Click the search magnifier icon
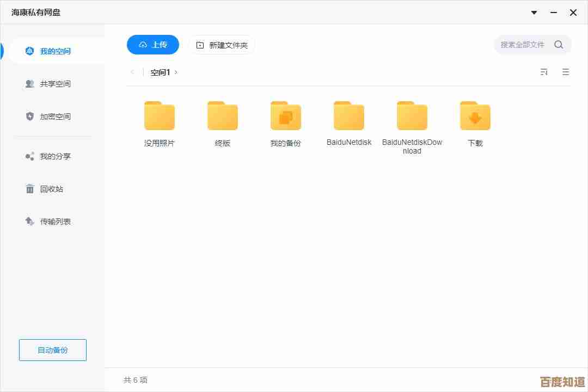This screenshot has height=392, width=588. click(559, 45)
